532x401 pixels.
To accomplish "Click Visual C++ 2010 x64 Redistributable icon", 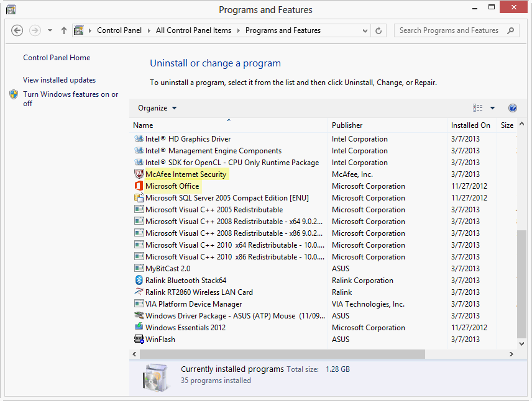I will [x=139, y=245].
